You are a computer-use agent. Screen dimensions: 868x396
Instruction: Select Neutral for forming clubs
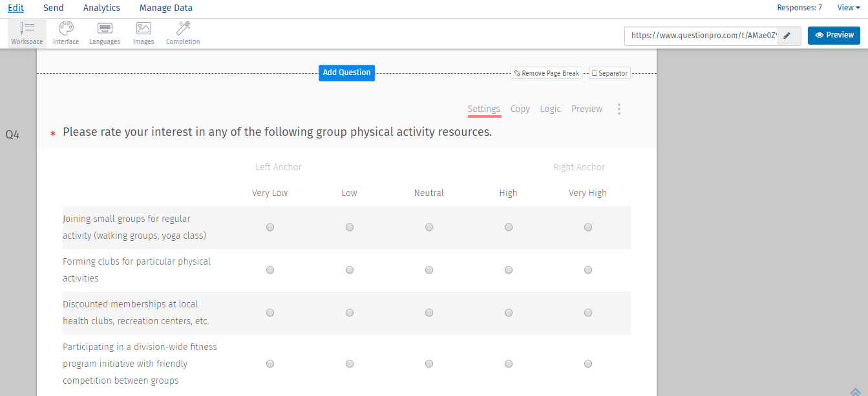429,270
